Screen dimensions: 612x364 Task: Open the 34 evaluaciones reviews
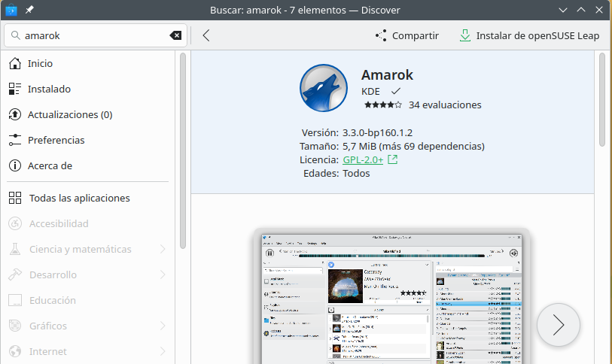[x=445, y=105]
